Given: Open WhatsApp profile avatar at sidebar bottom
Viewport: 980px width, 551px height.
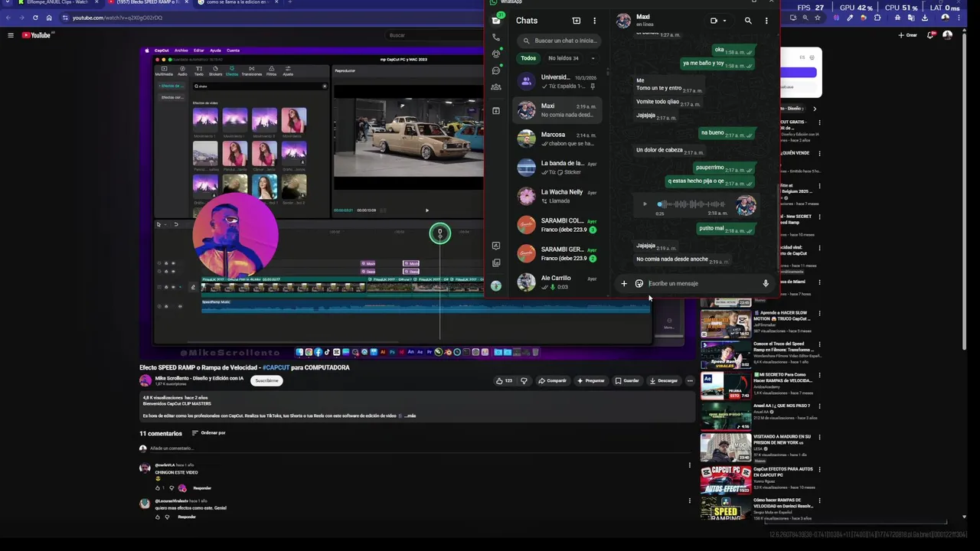Looking at the screenshot, I should 496,285.
